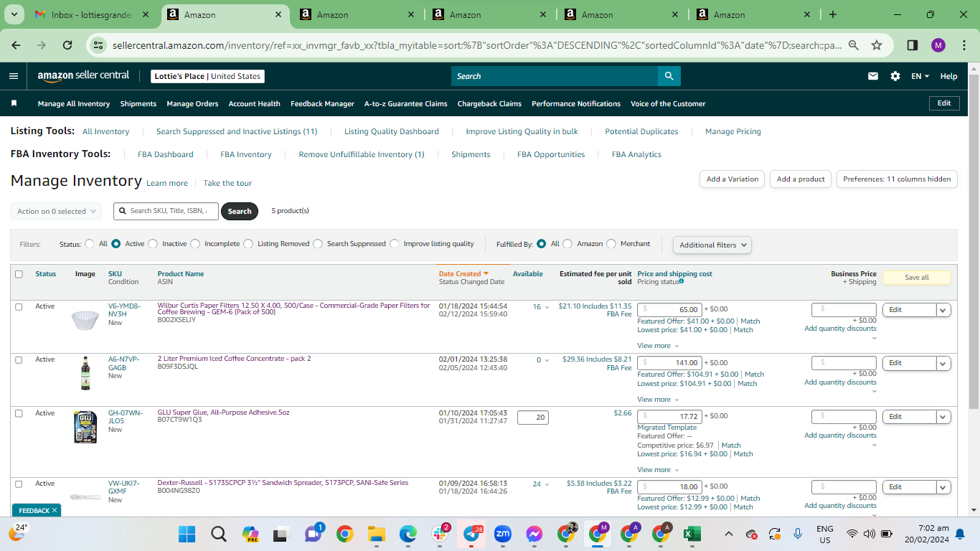Open Edit dropdown arrow for Iced Coffee row
The width and height of the screenshot is (980, 551).
[943, 363]
